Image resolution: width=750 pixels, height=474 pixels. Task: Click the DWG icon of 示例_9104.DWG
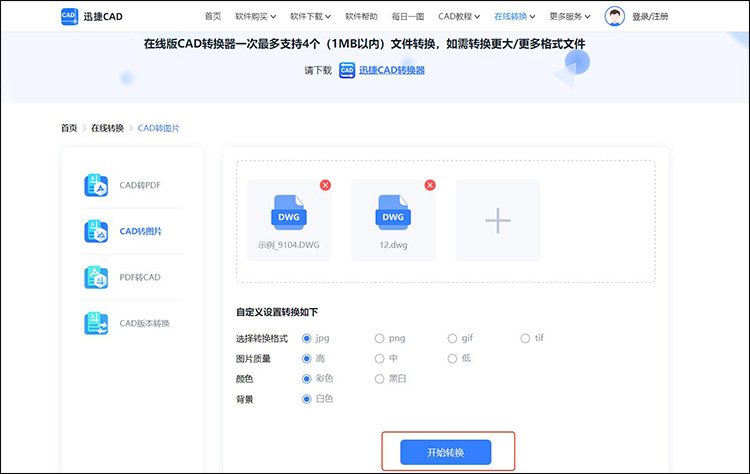pos(289,212)
